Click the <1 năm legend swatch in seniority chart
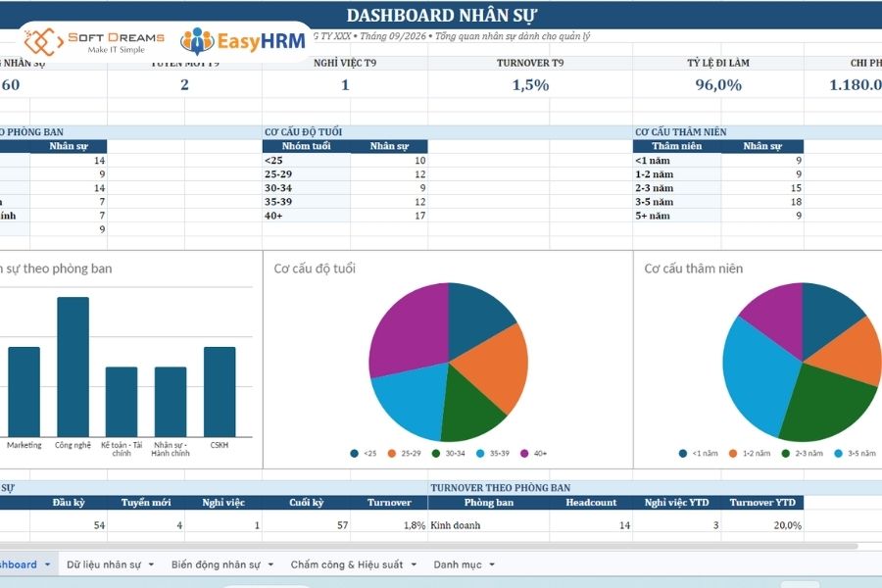Image resolution: width=882 pixels, height=588 pixels. (683, 454)
